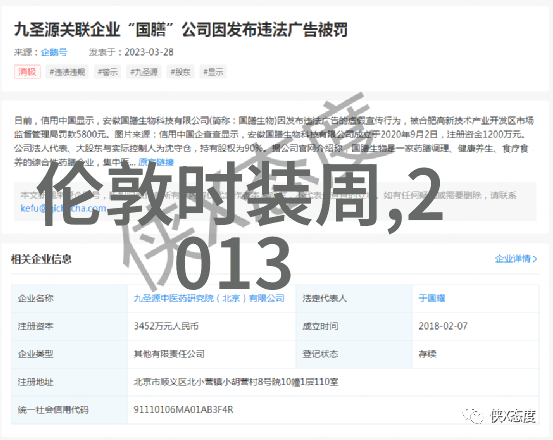Click the 相关企业信息 section heading
Screen dimensions: 553x440
pyautogui.click(x=41, y=259)
